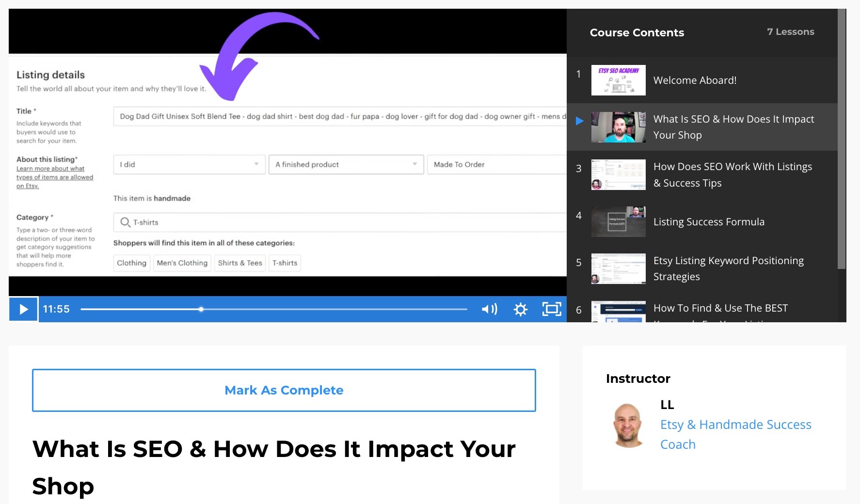Click the 'Clothing' category tag
The height and width of the screenshot is (504, 860).
pyautogui.click(x=131, y=263)
